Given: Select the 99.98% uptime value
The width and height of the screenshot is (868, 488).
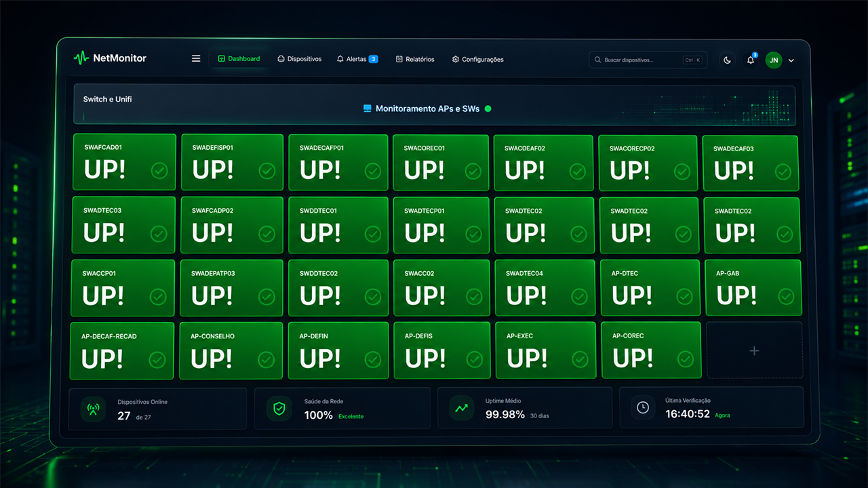Looking at the screenshot, I should click(x=505, y=415).
